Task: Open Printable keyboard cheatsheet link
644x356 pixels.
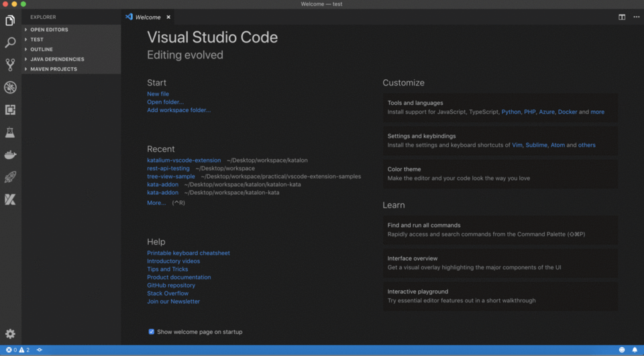Action: 189,253
